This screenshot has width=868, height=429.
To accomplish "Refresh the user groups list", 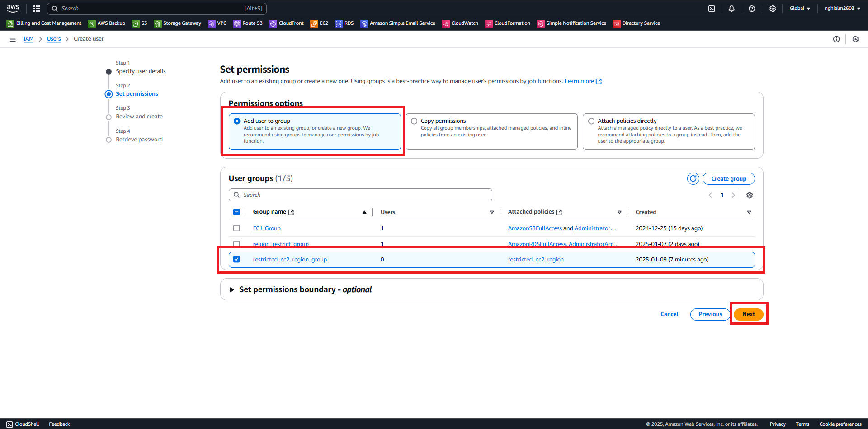I will [x=693, y=179].
